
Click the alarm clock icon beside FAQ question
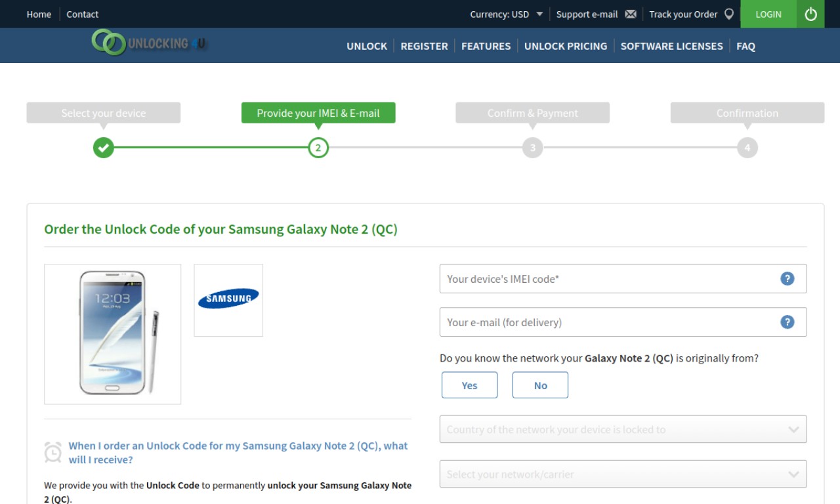pyautogui.click(x=52, y=452)
